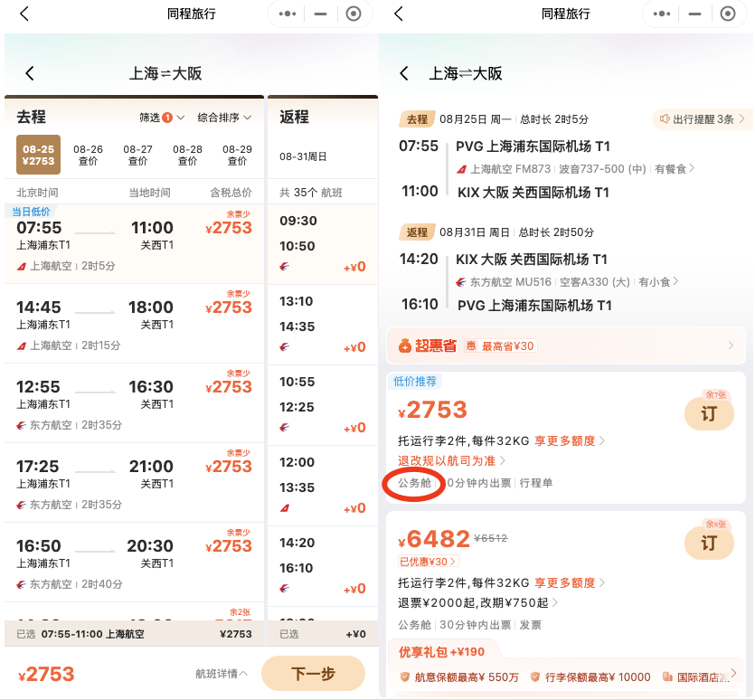Image resolution: width=755 pixels, height=700 pixels.
Task: Open 退票¥2000起,改期¥750起 rules
Action: tap(477, 602)
